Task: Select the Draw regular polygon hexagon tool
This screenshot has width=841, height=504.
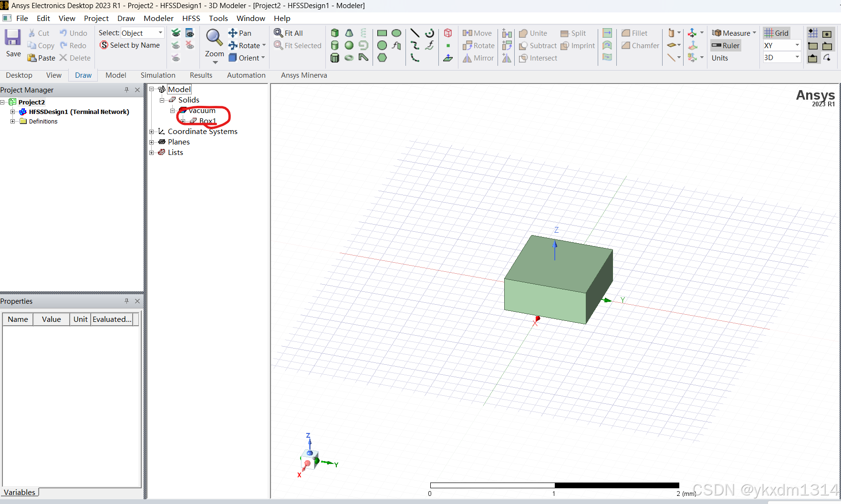Action: (x=382, y=58)
